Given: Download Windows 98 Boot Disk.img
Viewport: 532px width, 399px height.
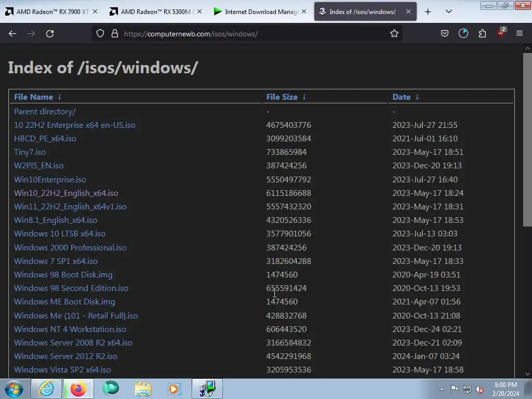Looking at the screenshot, I should (x=63, y=274).
